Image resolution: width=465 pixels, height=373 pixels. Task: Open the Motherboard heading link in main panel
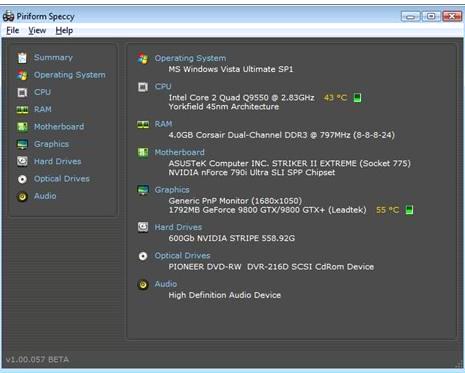point(180,152)
